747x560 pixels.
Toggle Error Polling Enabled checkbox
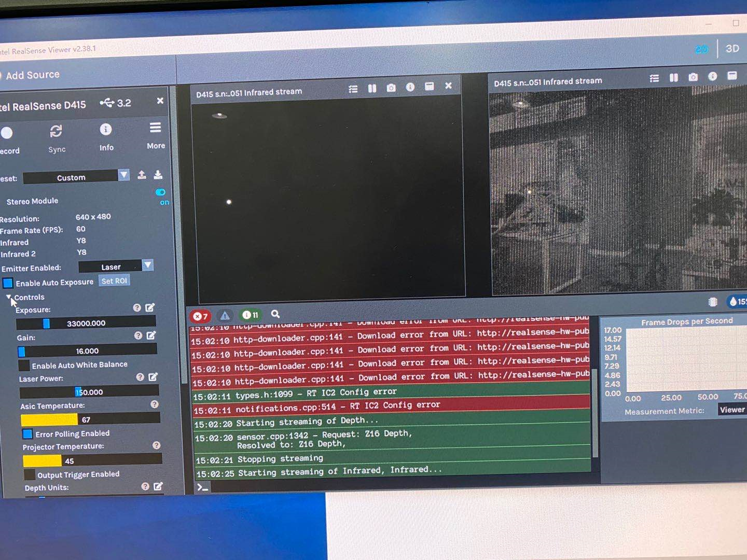[27, 434]
